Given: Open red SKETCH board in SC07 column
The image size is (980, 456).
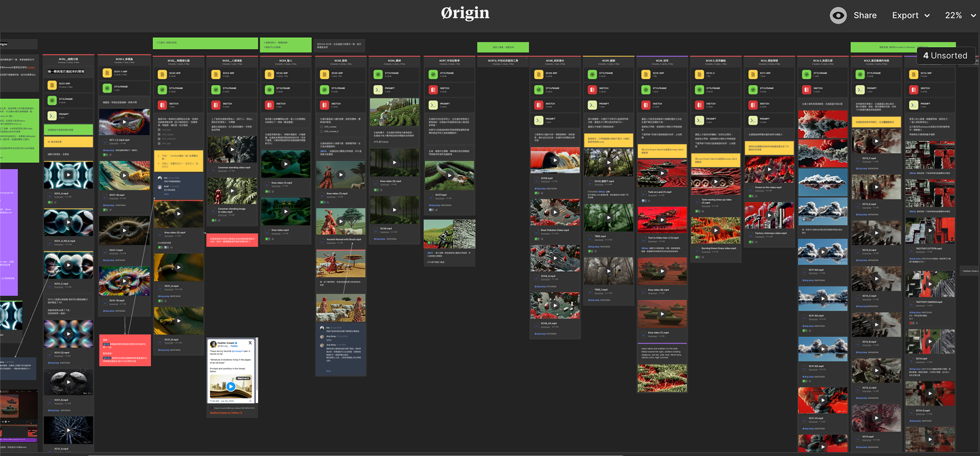Looking at the screenshot, I should point(433,90).
